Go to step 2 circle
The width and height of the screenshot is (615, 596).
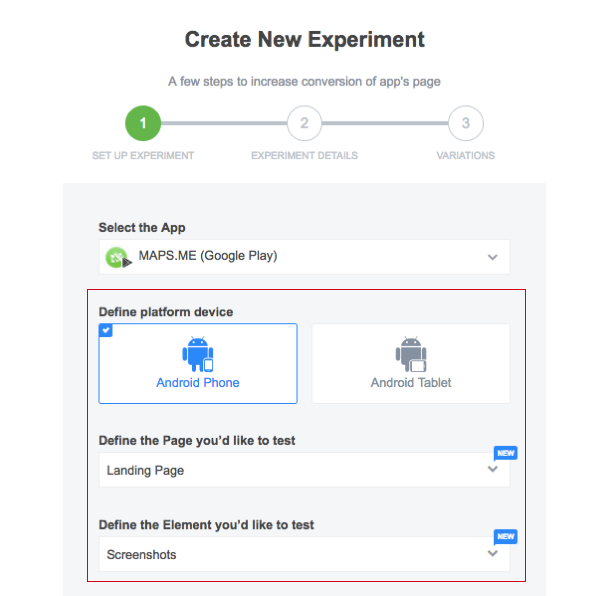(x=304, y=123)
